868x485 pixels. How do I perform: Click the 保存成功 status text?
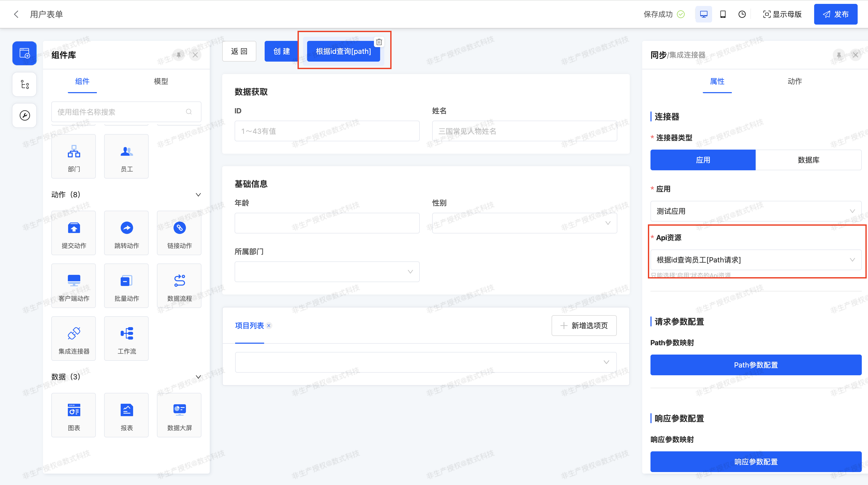coord(658,14)
